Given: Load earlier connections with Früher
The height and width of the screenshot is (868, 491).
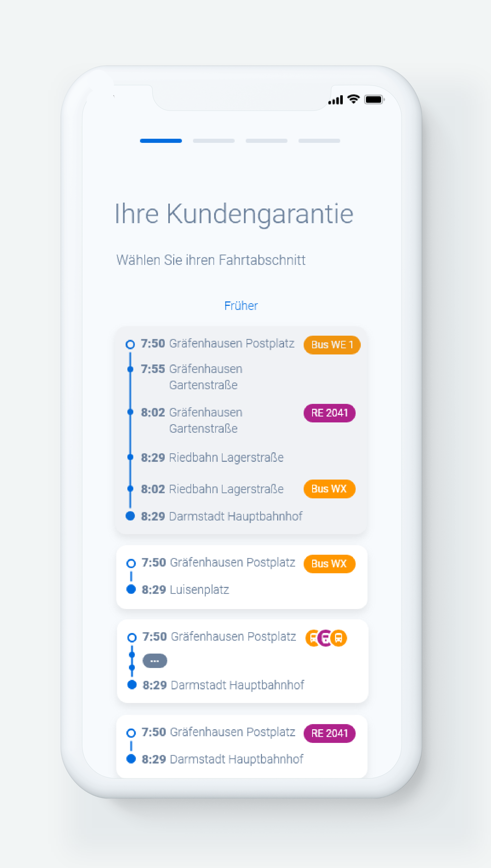Looking at the screenshot, I should point(241,306).
